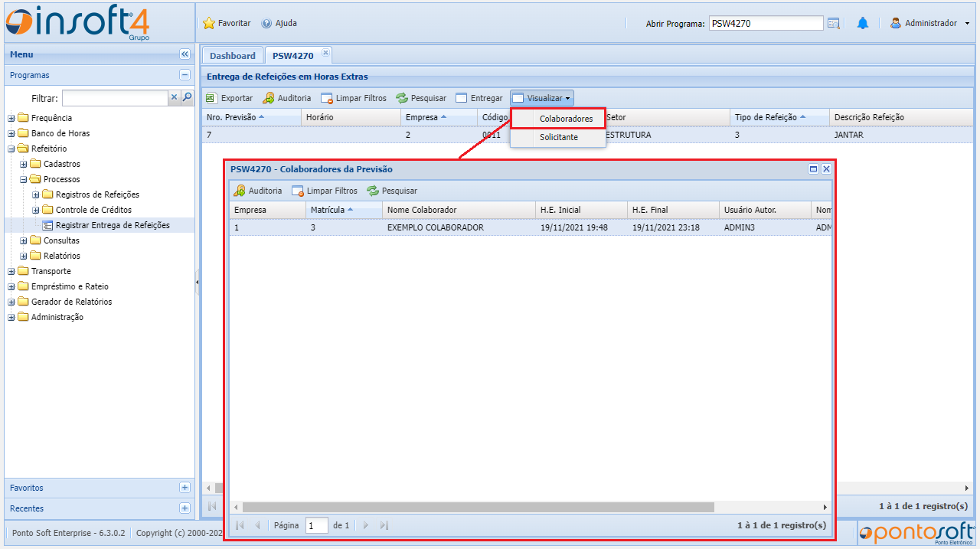Click Limpar Filtros in main toolbar
This screenshot has width=980, height=549.
click(353, 98)
